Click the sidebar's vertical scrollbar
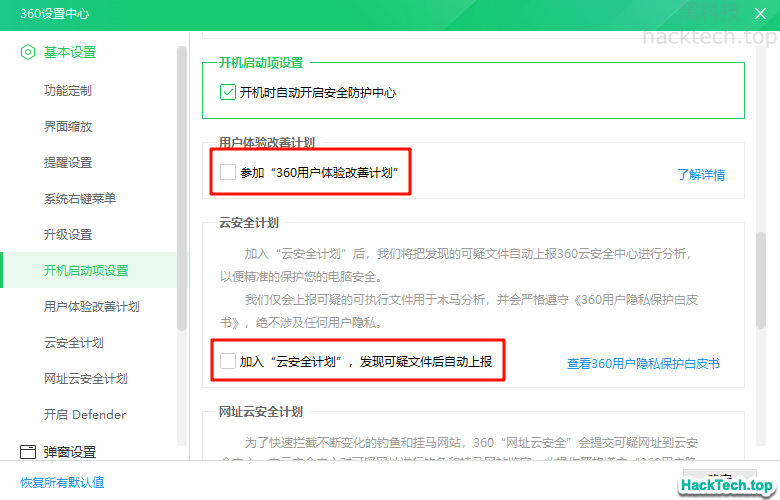This screenshot has width=780, height=500. click(x=182, y=188)
